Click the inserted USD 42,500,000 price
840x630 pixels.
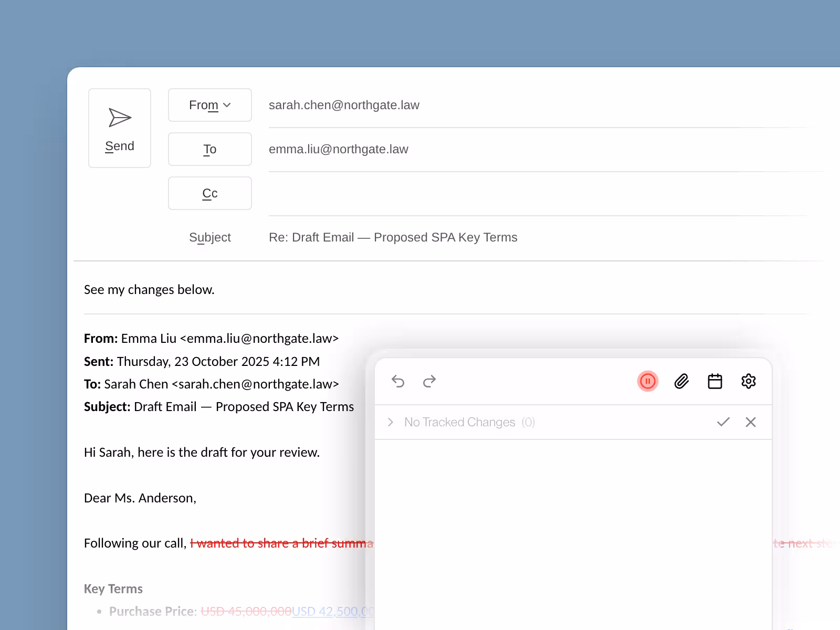[333, 612]
